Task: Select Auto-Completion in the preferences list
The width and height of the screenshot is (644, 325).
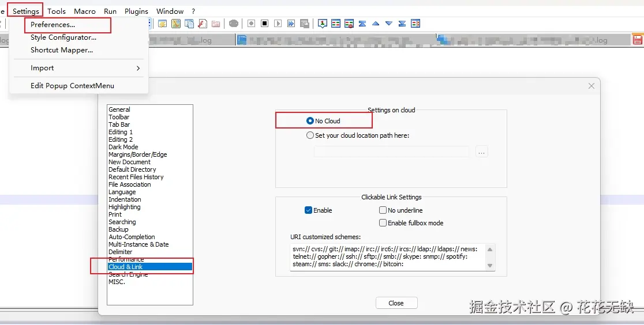Action: (x=132, y=237)
